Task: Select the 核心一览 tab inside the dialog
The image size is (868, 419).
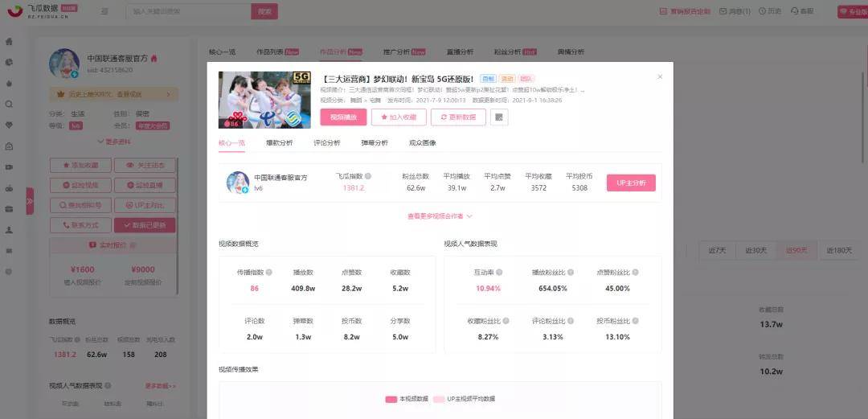Action: pos(232,142)
